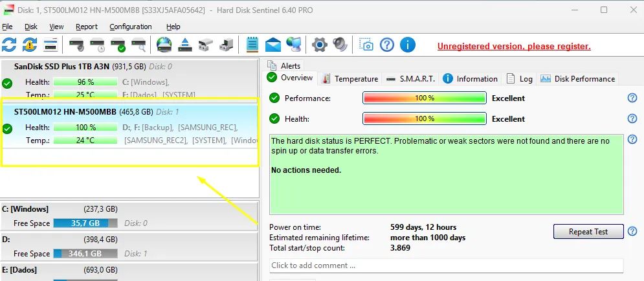Click help icon beside green status text box
The height and width of the screenshot is (281, 644).
[x=632, y=140]
